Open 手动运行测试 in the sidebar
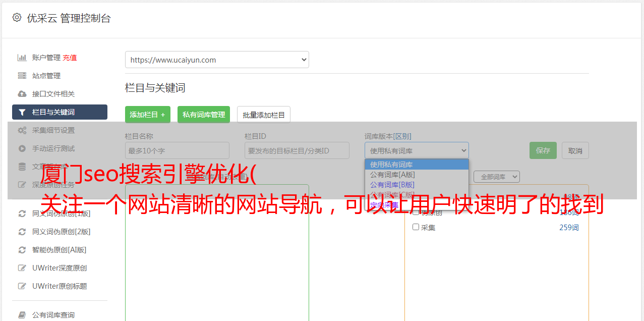 coord(53,148)
